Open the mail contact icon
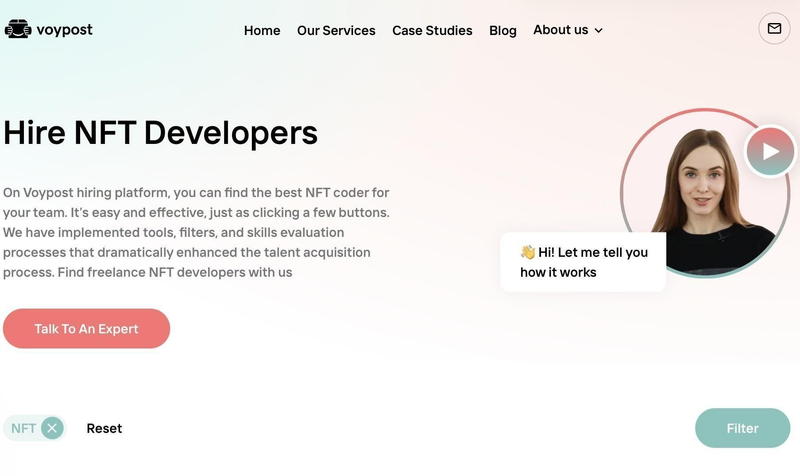Screen dimensions: 800x476 pyautogui.click(x=774, y=29)
